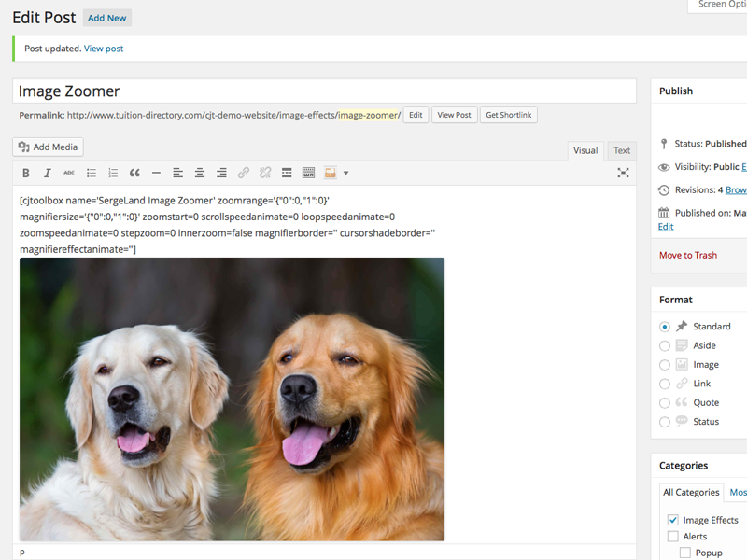Switch to the Text editor tab
This screenshot has height=560, width=747.
[622, 150]
